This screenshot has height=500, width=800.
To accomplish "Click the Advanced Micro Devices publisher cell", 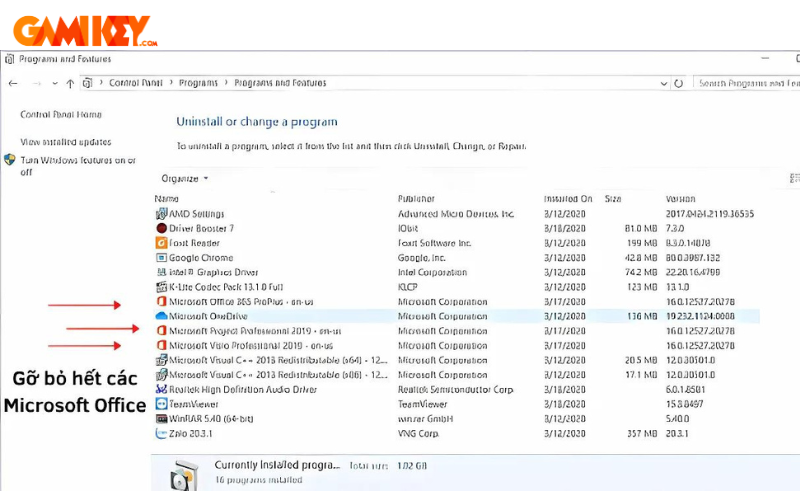I will pyautogui.click(x=456, y=214).
